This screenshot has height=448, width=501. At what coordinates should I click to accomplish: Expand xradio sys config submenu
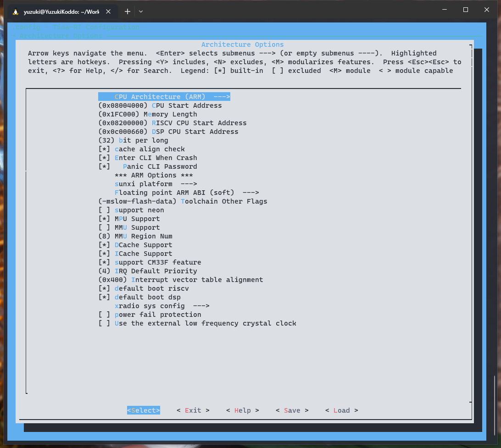pos(161,306)
